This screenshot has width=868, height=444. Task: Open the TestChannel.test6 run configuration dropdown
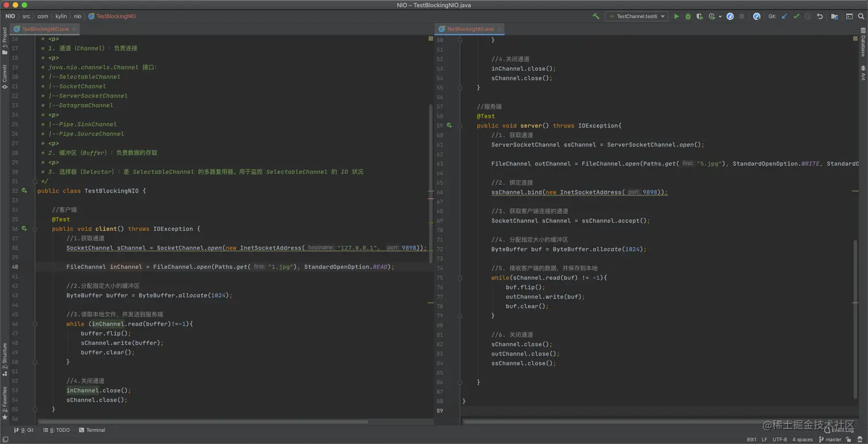pos(637,17)
